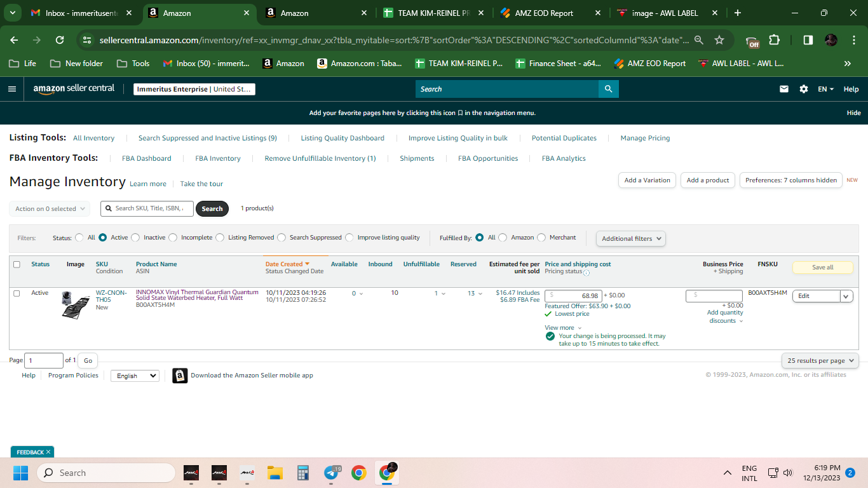Go back with the browser back arrow
Screen dimensions: 868x488
(x=14, y=40)
